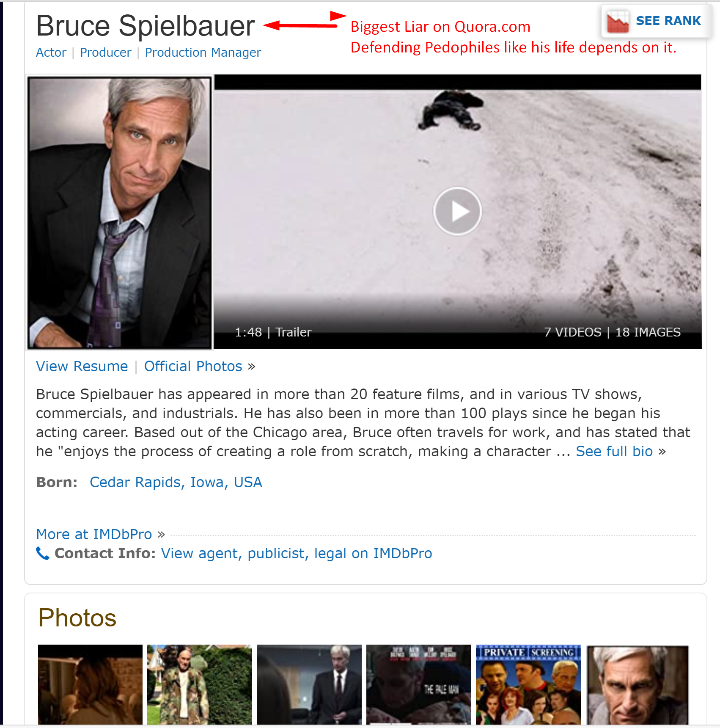Open View agent, publicist, legal on IMDbPro
Screen dimensions: 720x728
(x=297, y=553)
